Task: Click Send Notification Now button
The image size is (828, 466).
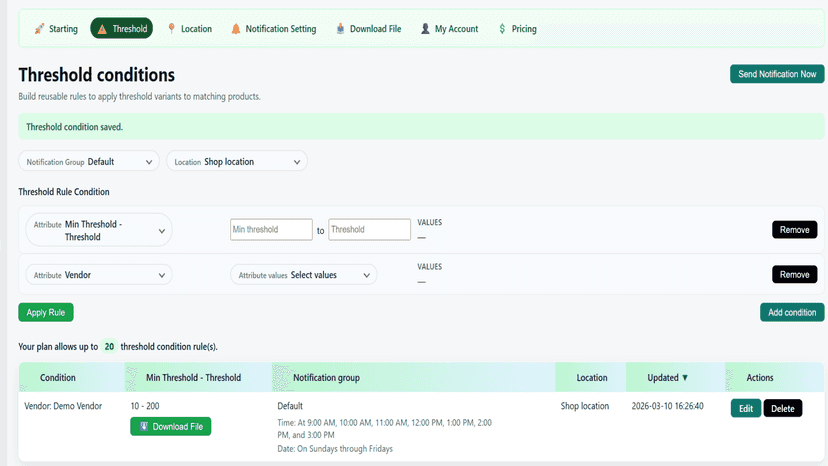Action: (777, 74)
